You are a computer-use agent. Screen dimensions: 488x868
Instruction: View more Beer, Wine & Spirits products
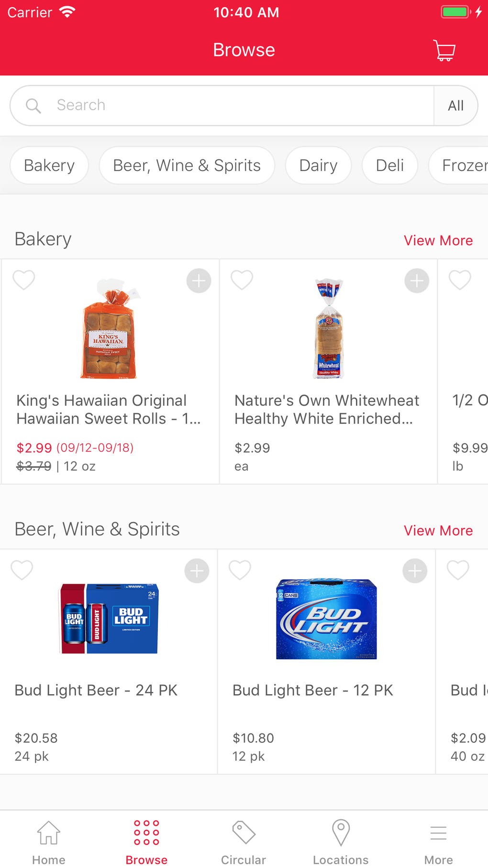(438, 530)
